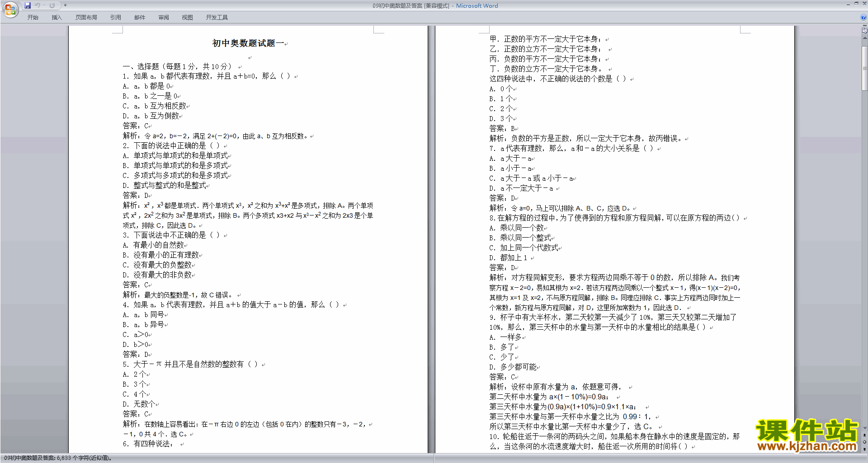Click option C. a, b互为相反数
The width and height of the screenshot is (868, 463).
click(154, 106)
